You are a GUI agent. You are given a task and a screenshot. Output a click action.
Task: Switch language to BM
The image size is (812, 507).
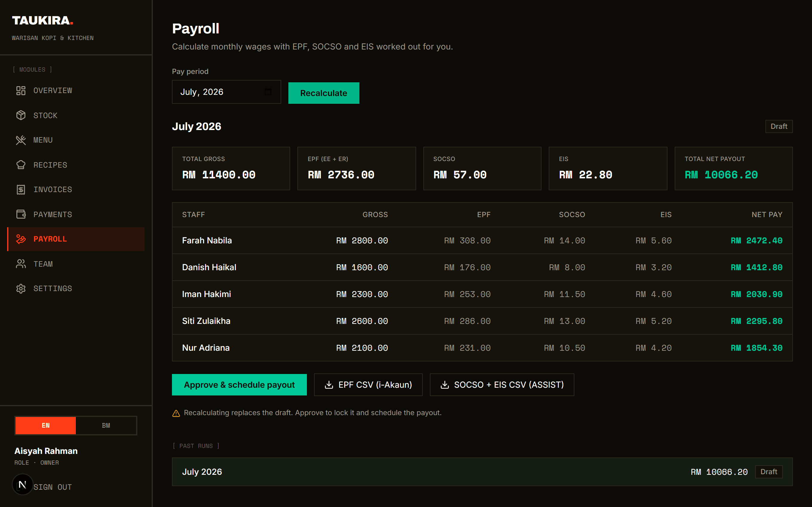coord(106,426)
